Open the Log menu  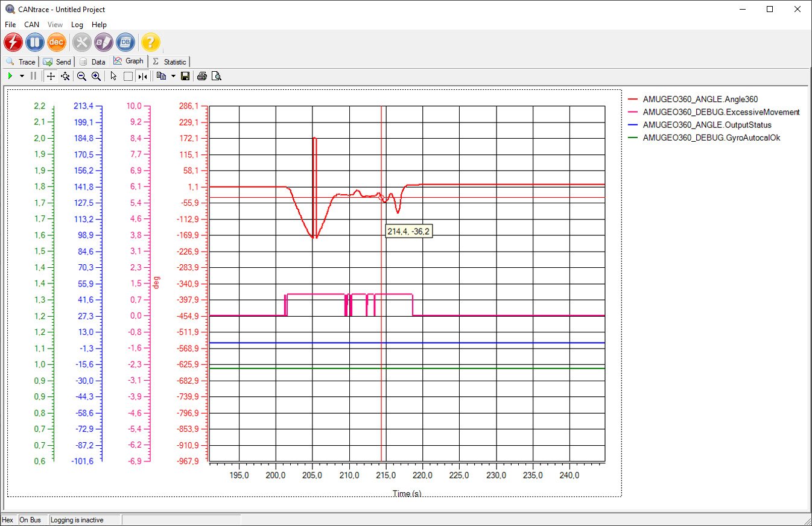pyautogui.click(x=77, y=25)
